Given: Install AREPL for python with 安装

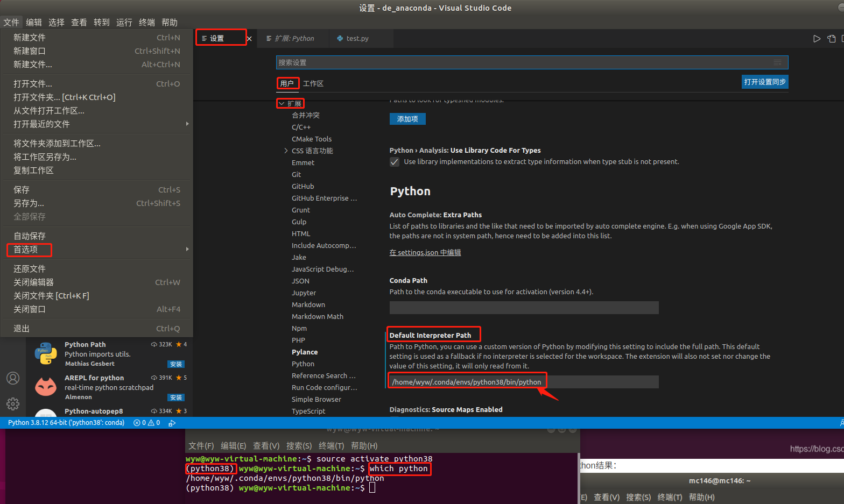Looking at the screenshot, I should coord(176,397).
